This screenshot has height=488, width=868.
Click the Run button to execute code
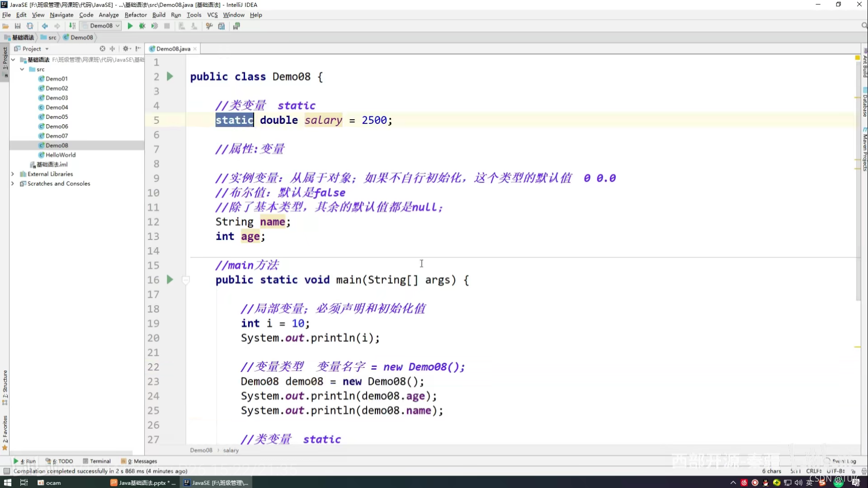pos(130,26)
